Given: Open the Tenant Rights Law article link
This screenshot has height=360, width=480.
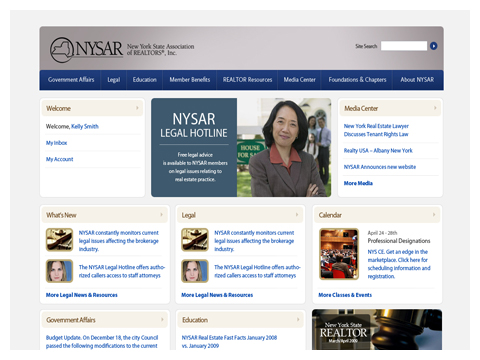Looking at the screenshot, I should click(x=376, y=130).
